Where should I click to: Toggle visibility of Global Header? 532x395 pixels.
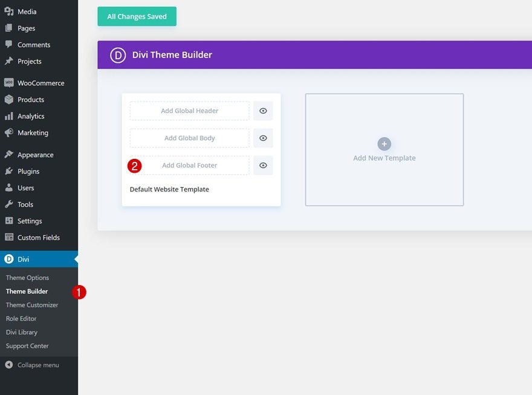pos(263,111)
